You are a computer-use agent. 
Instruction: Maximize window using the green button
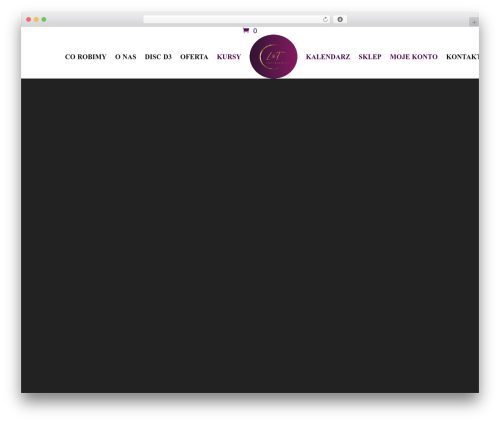44,19
